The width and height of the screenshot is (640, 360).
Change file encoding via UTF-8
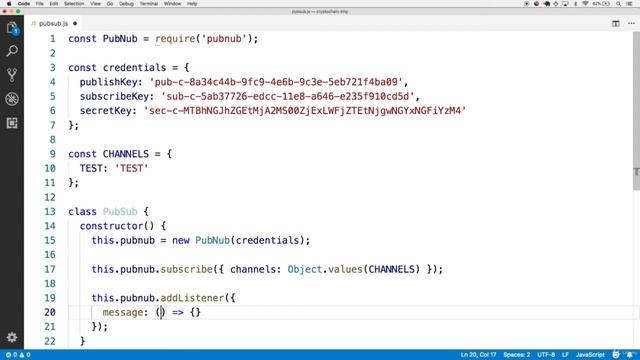pyautogui.click(x=546, y=355)
